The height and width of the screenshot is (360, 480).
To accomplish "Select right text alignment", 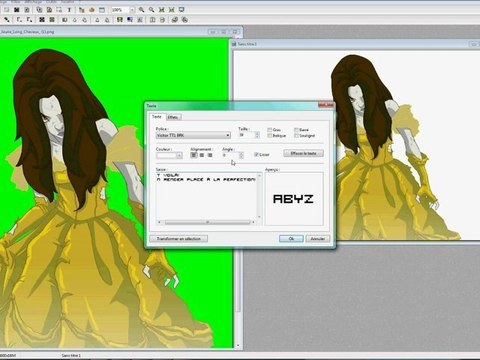I will 210,155.
